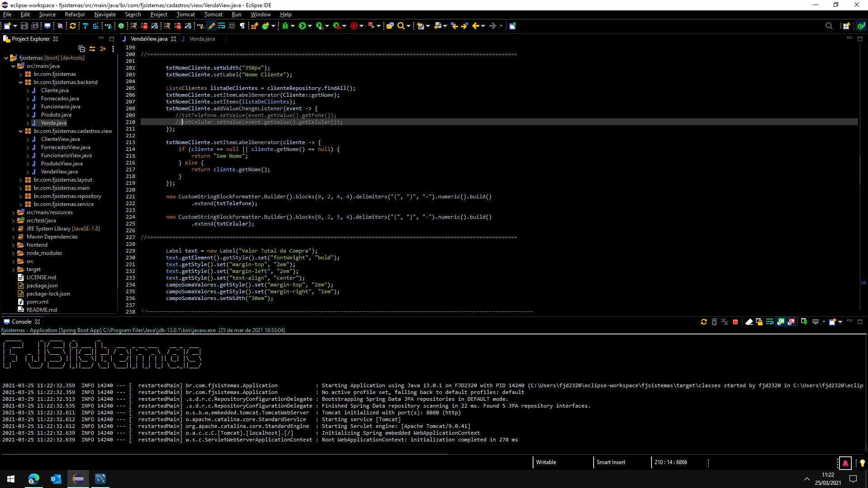Open the Refactor menu

75,14
